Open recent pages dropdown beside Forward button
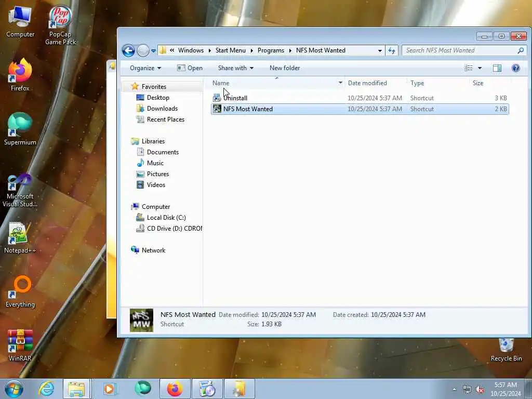 [x=153, y=51]
